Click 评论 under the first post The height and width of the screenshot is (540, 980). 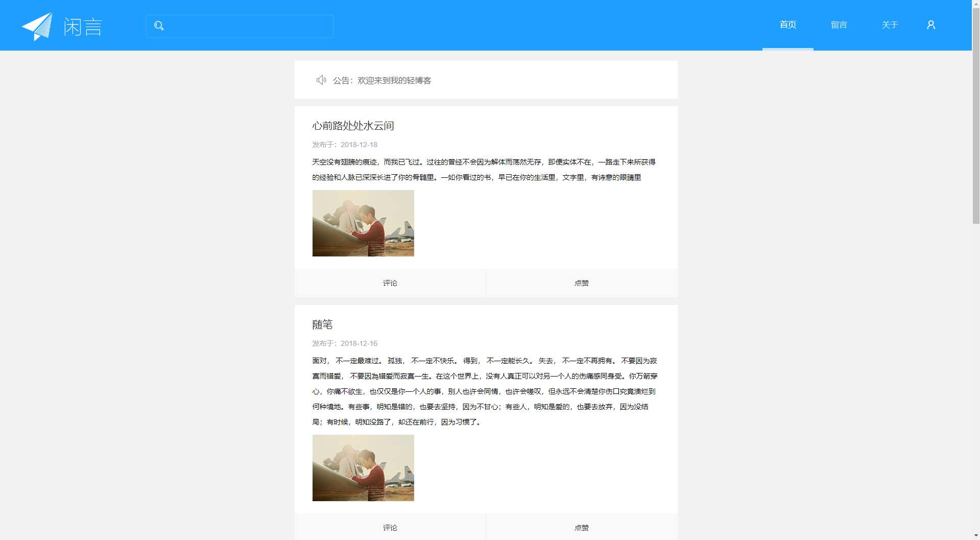coord(390,283)
